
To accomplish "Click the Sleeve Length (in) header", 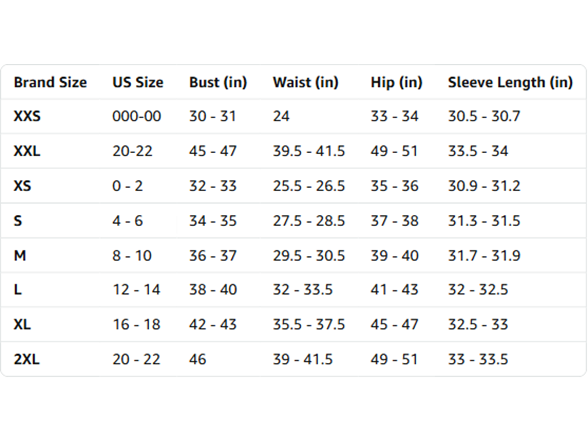I will [510, 82].
